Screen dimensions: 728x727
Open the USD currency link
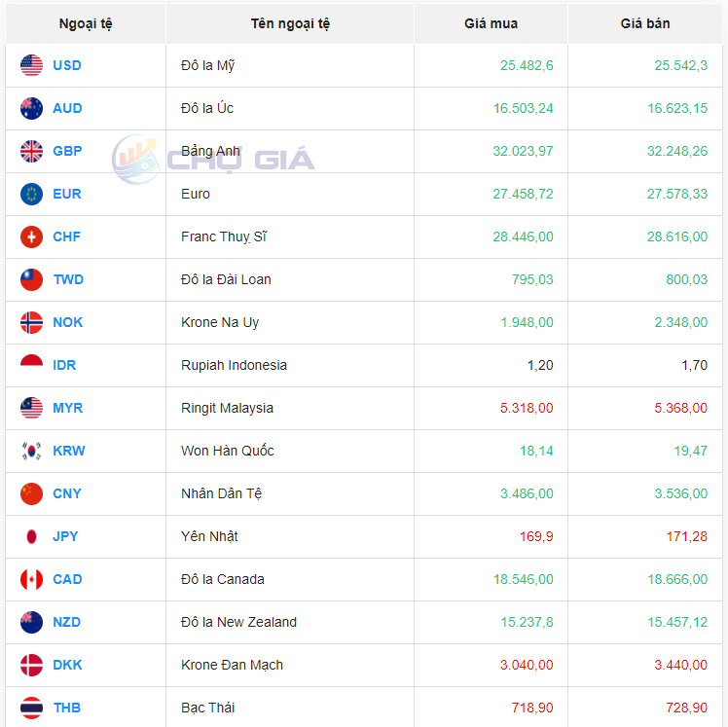pos(67,65)
